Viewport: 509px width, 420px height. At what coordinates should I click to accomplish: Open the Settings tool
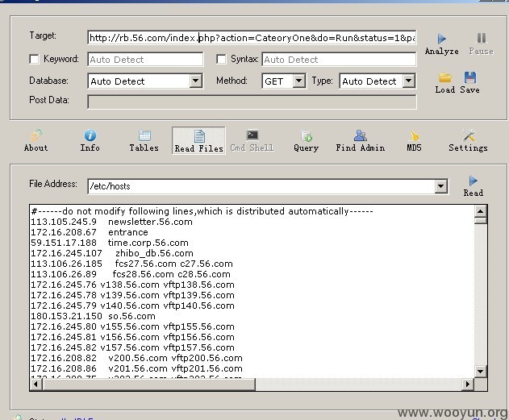coord(468,140)
